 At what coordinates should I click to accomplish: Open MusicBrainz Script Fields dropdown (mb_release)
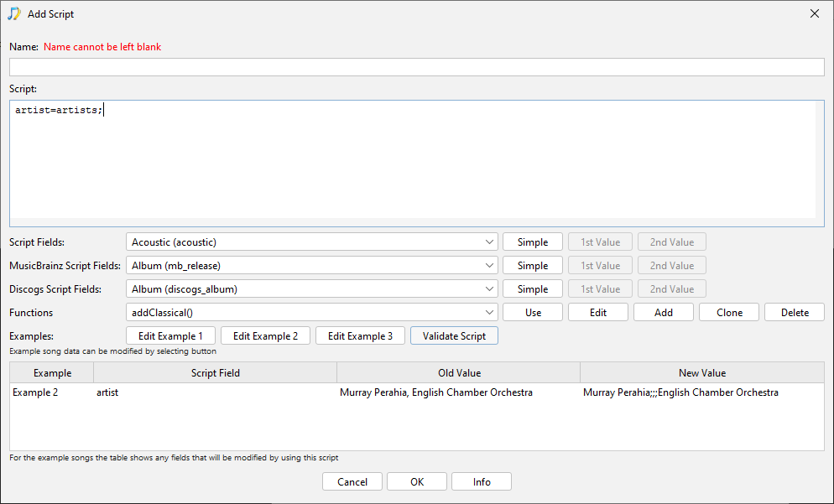(311, 265)
